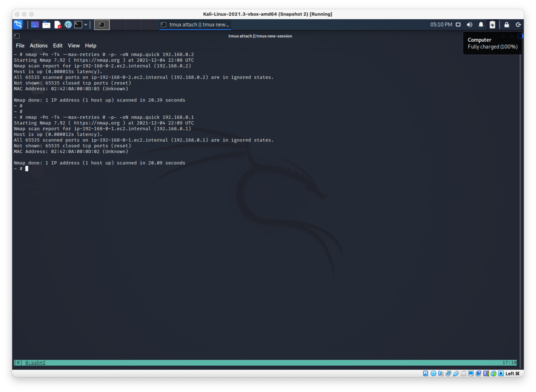Launch the web browser globe icon
The height and width of the screenshot is (392, 536).
(68, 24)
